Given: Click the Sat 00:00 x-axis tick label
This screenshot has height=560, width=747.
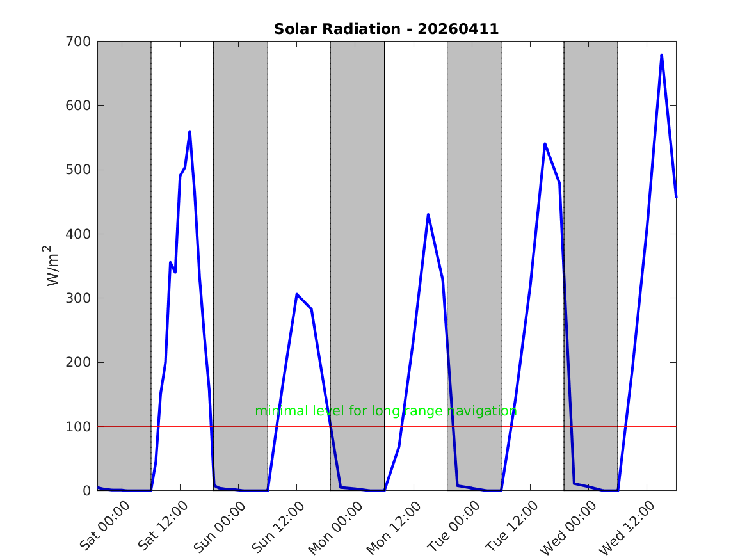Looking at the screenshot, I should coord(106,525).
